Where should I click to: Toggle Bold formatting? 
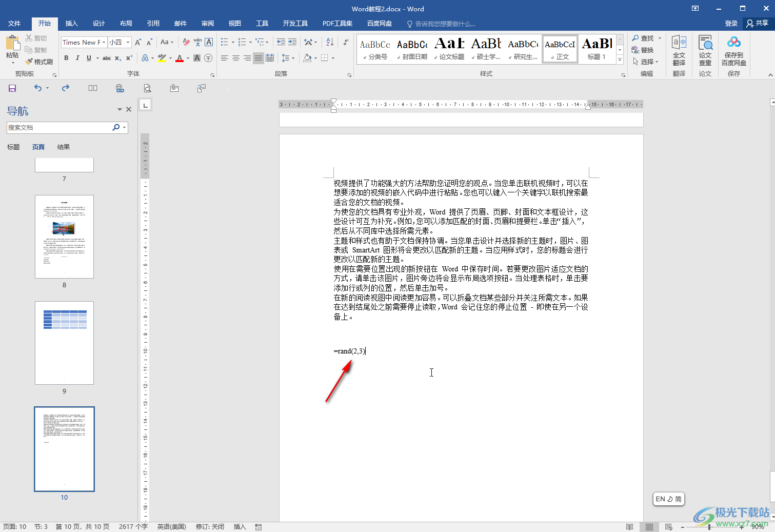coord(66,58)
